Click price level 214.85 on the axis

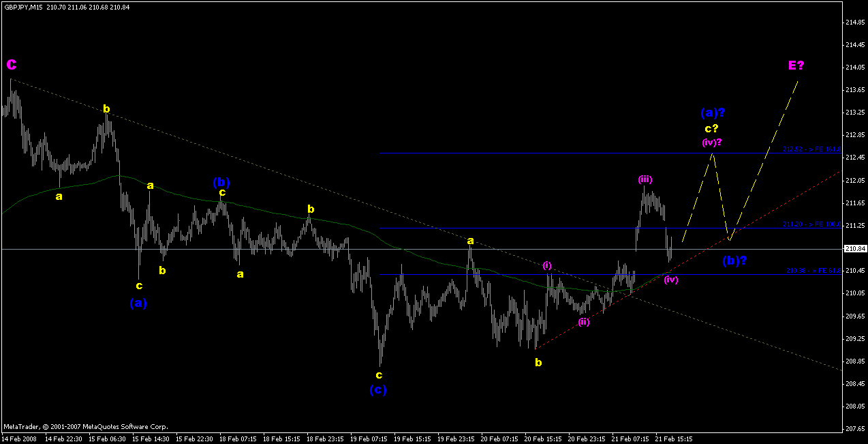click(856, 23)
